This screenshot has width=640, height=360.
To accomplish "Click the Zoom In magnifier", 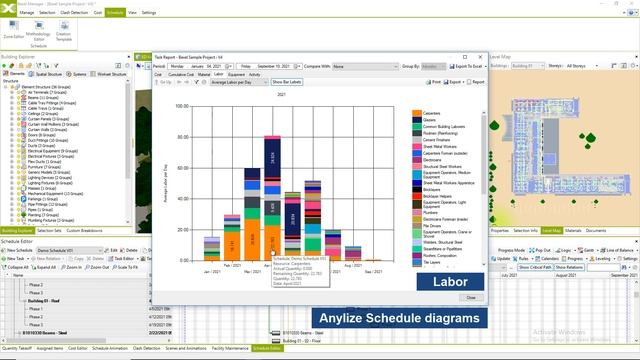I will [x=63, y=267].
